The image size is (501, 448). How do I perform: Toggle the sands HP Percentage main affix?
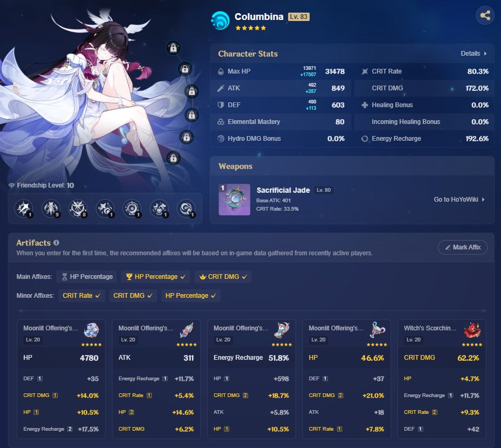[87, 277]
